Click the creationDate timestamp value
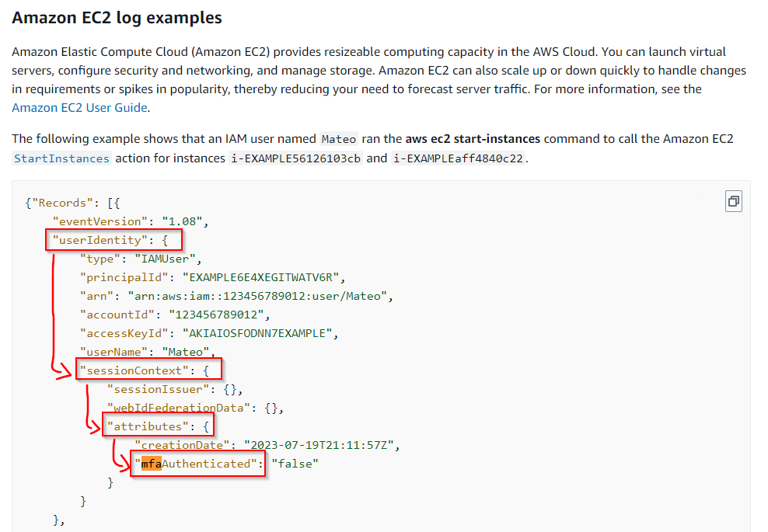 321,445
